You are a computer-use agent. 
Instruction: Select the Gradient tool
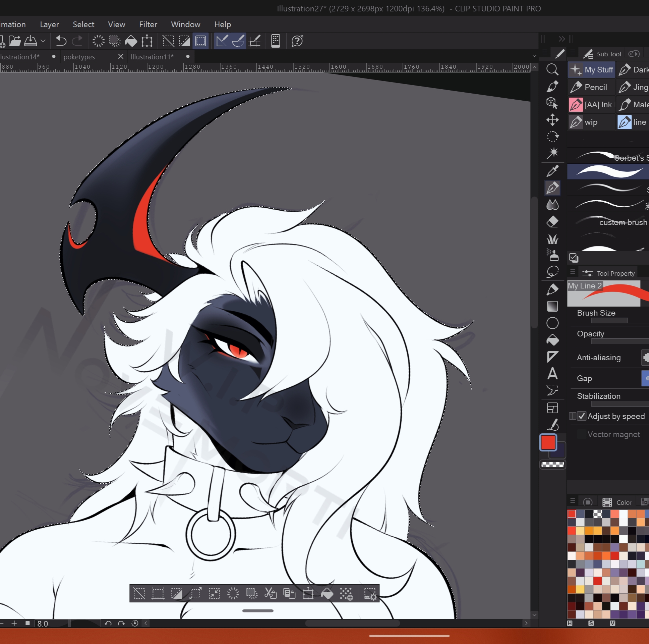[x=552, y=306]
